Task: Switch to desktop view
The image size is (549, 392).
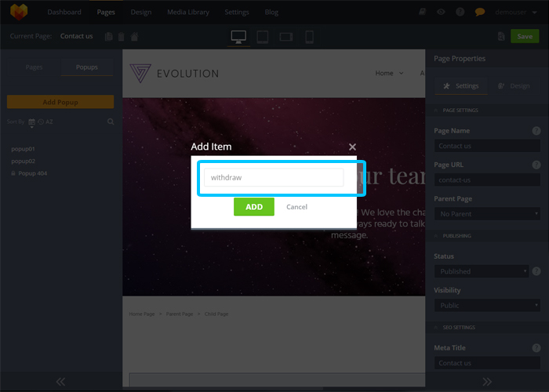Action: point(238,37)
